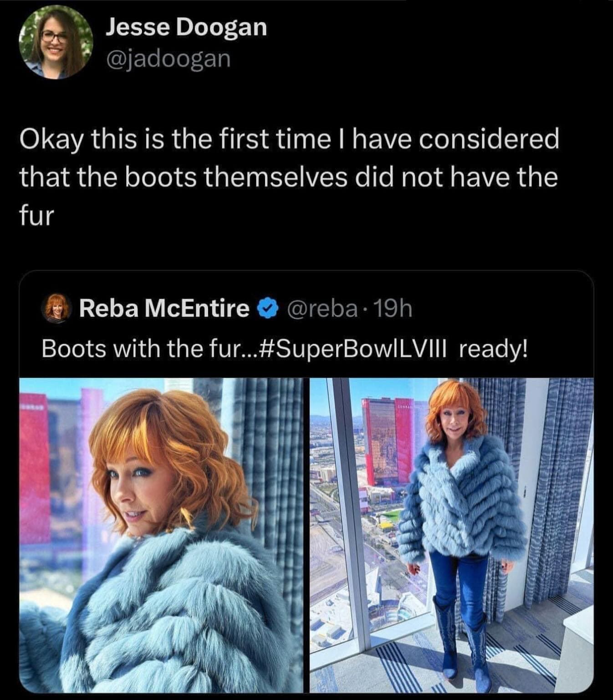613x700 pixels.
Task: Open the left close-up photo
Action: point(161,535)
